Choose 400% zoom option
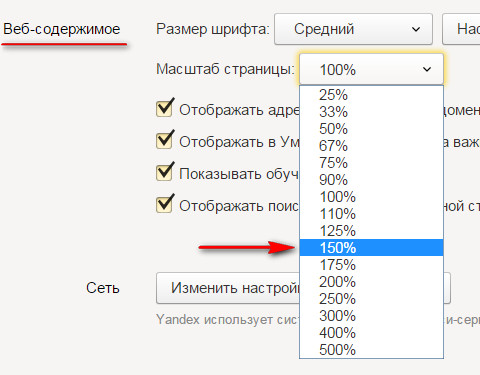 tap(371, 333)
